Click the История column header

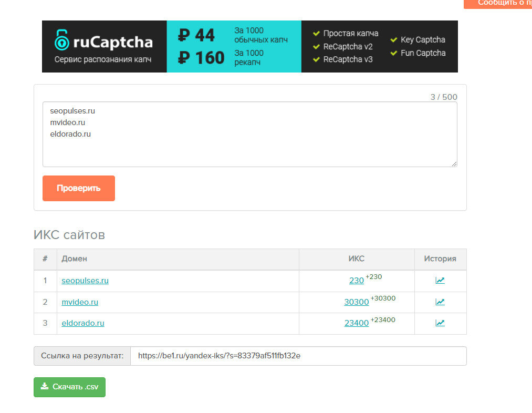[x=440, y=259]
